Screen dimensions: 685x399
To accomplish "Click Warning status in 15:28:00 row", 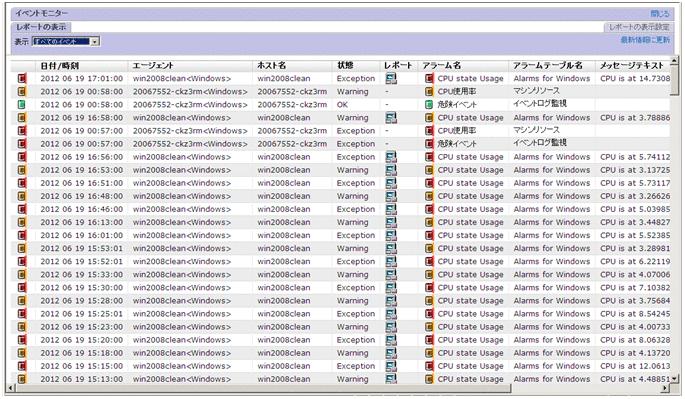I will pyautogui.click(x=353, y=301).
